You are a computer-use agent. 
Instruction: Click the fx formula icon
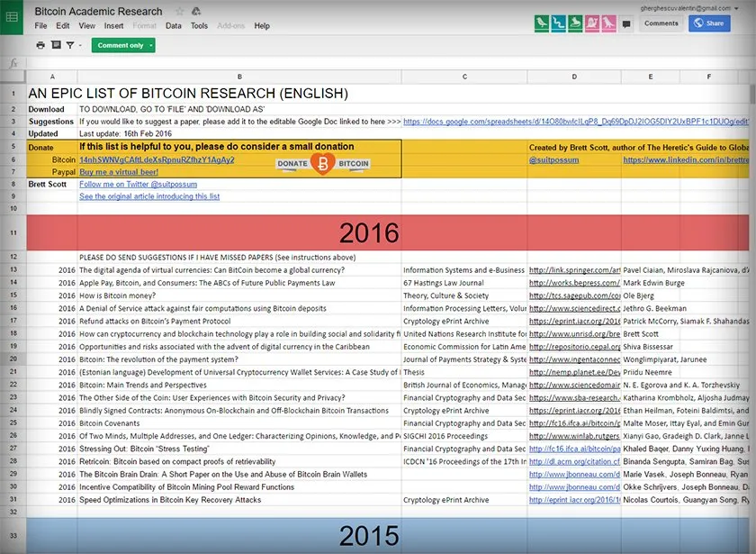click(13, 63)
